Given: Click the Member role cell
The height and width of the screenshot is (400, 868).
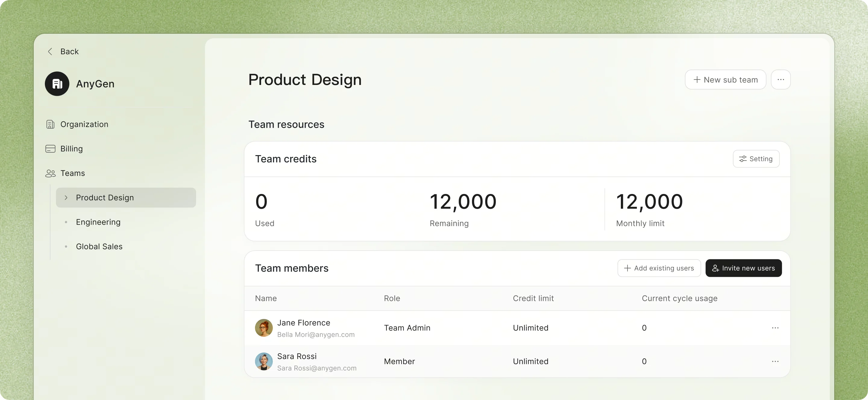Looking at the screenshot, I should (x=399, y=361).
